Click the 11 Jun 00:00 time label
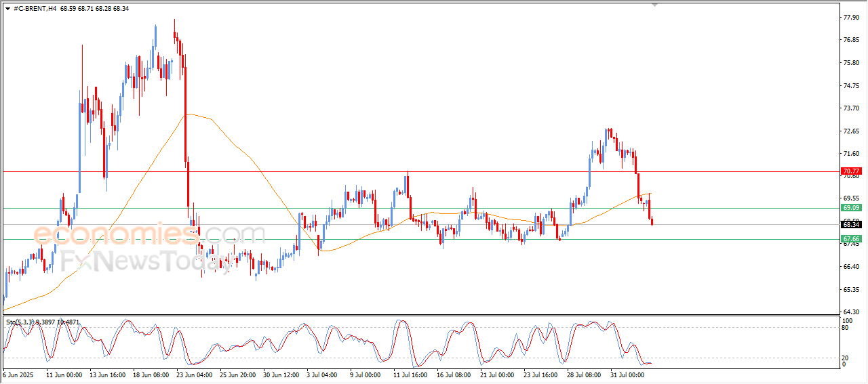The image size is (868, 384). pyautogui.click(x=64, y=374)
